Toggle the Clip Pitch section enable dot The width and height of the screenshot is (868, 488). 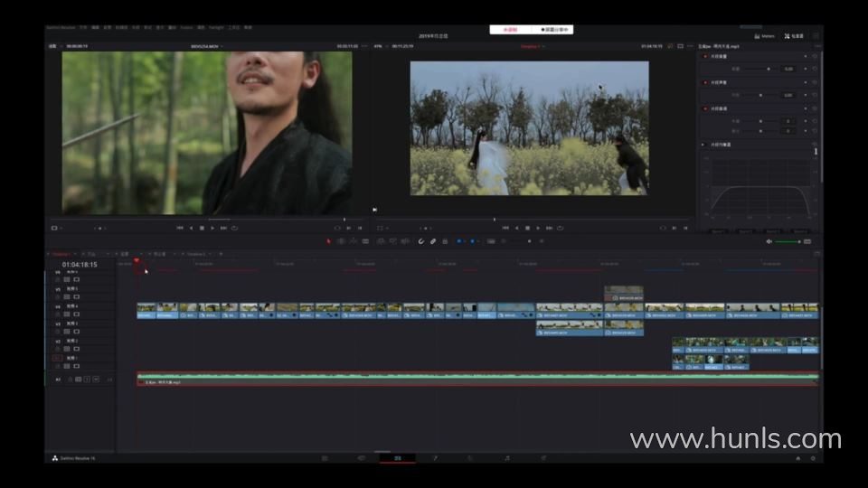point(705,108)
